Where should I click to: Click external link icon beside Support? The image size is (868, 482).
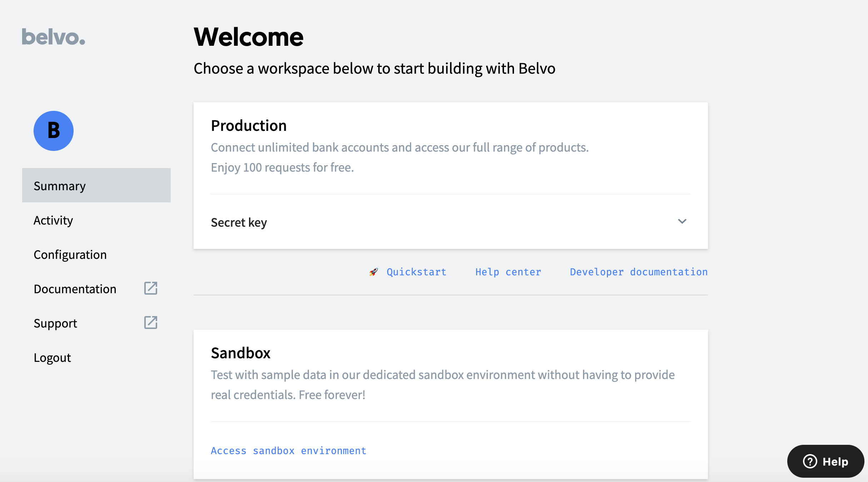click(151, 323)
